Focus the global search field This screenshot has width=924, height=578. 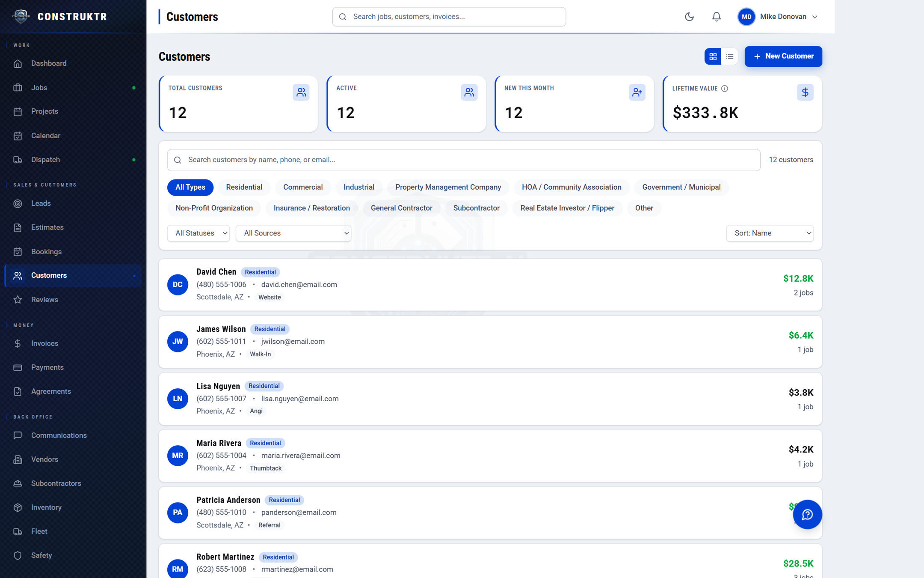pyautogui.click(x=449, y=17)
